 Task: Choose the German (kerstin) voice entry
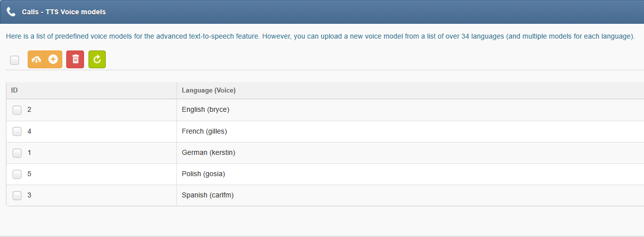[209, 152]
